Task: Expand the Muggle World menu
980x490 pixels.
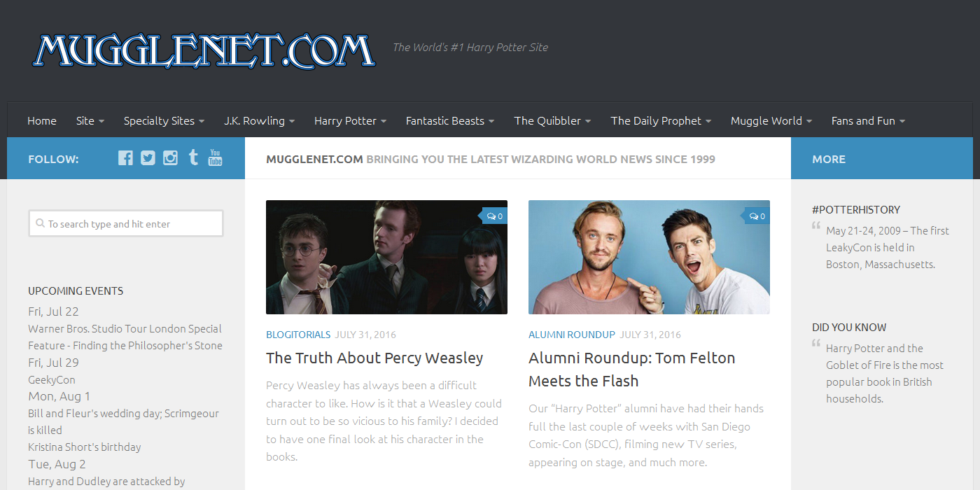Action: pos(771,120)
